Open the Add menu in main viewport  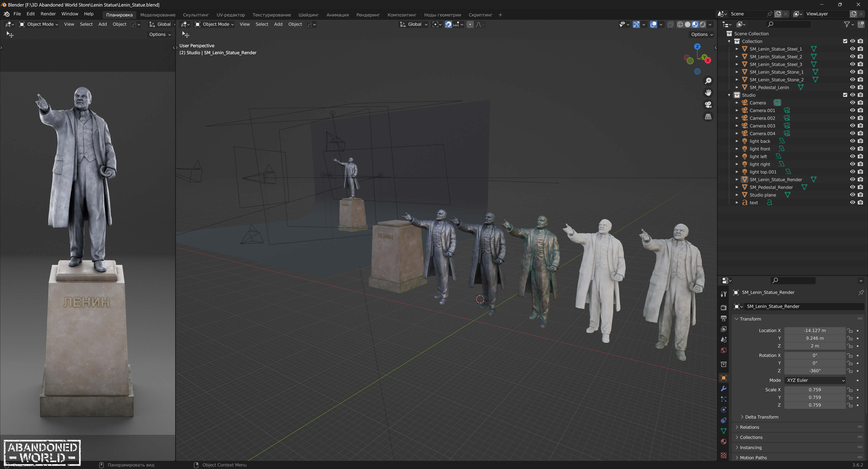278,24
